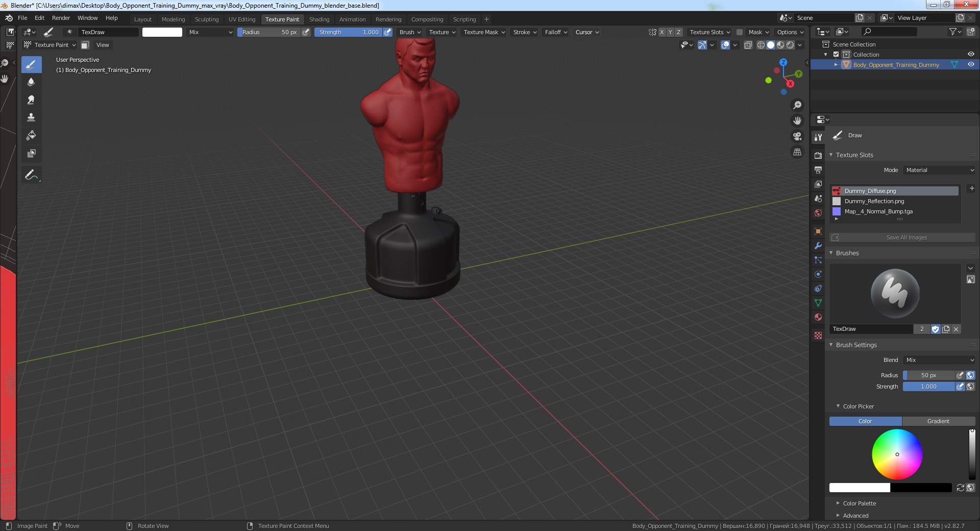Viewport: 980px width, 531px height.
Task: Select the Mask tool
Action: [31, 153]
